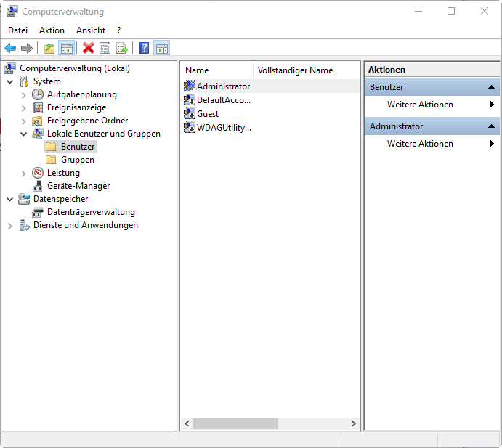The image size is (502, 448).
Task: Click the Back arrow toolbar icon
Action: 10,49
